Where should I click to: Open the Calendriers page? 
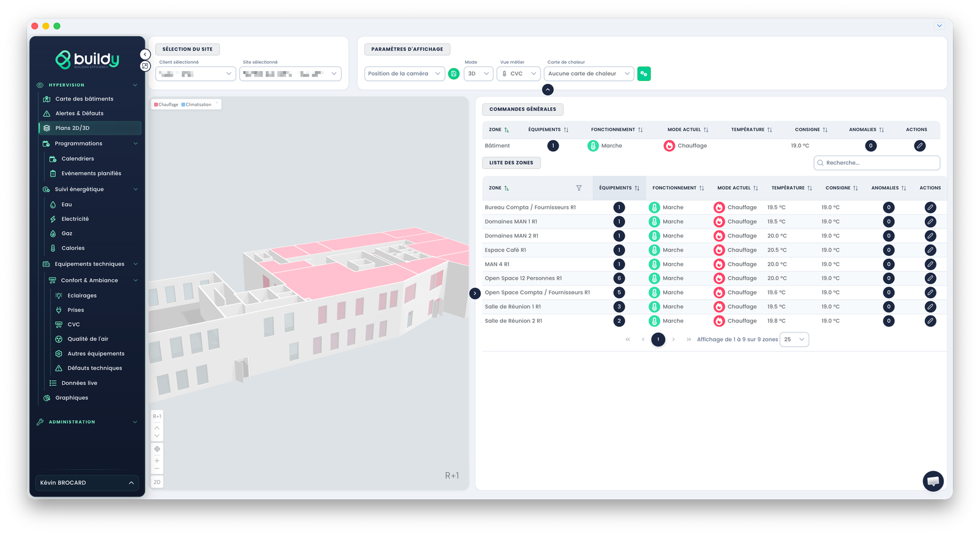[78, 159]
